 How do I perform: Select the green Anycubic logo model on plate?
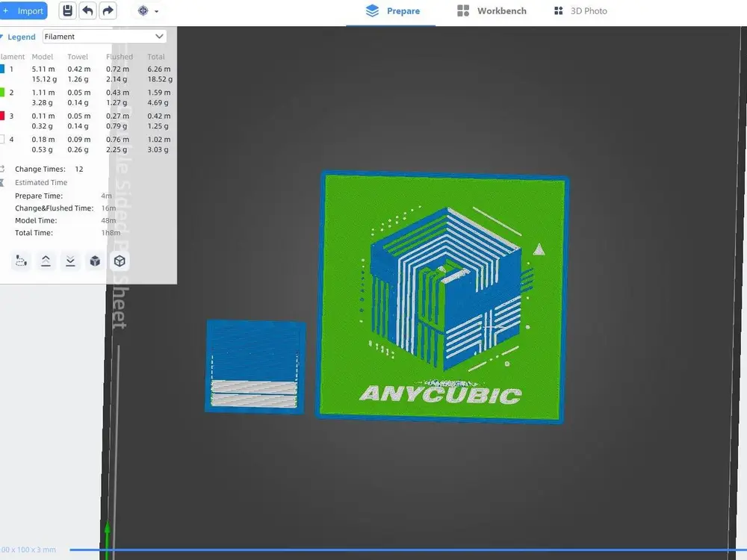pyautogui.click(x=441, y=297)
